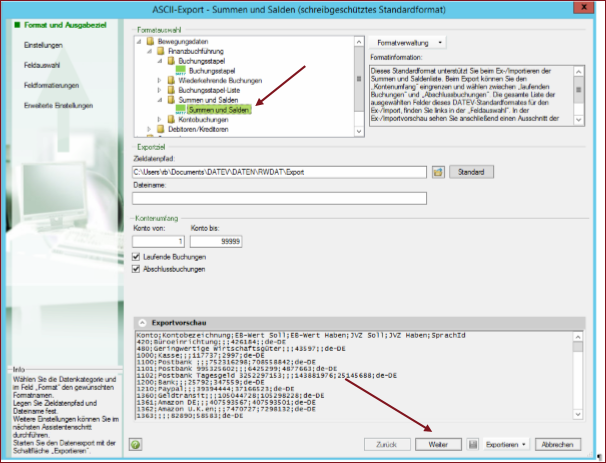606x463 pixels.
Task: Click the Weiter button
Action: (x=436, y=441)
